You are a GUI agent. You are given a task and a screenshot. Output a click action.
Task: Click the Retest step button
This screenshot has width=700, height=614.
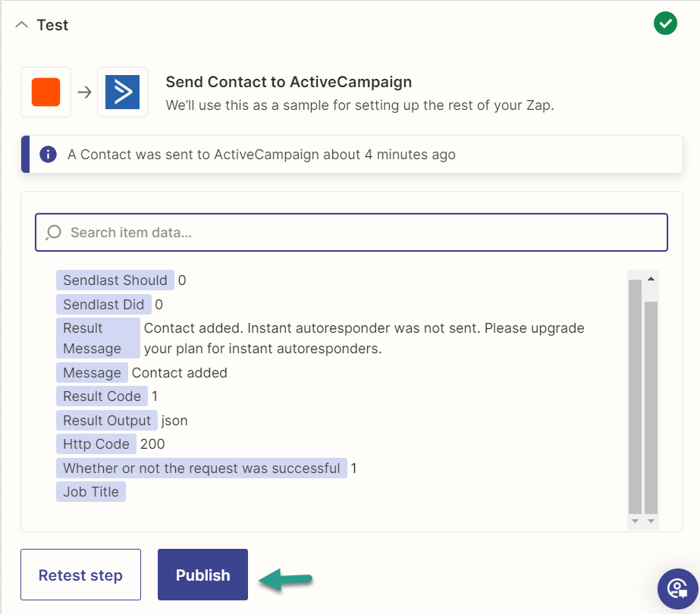click(x=81, y=575)
